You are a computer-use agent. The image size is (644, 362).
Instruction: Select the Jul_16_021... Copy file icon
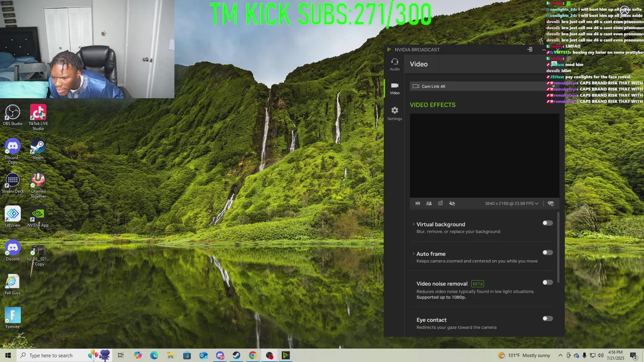(38, 255)
